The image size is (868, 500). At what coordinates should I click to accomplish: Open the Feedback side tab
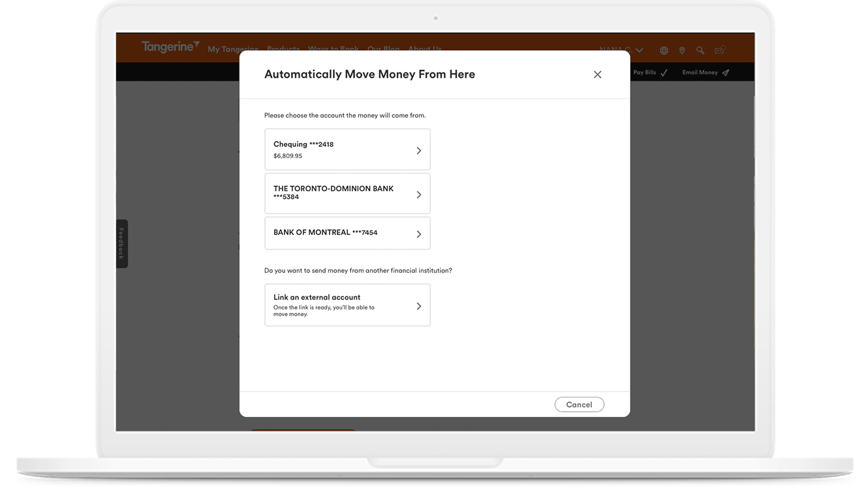(x=121, y=243)
